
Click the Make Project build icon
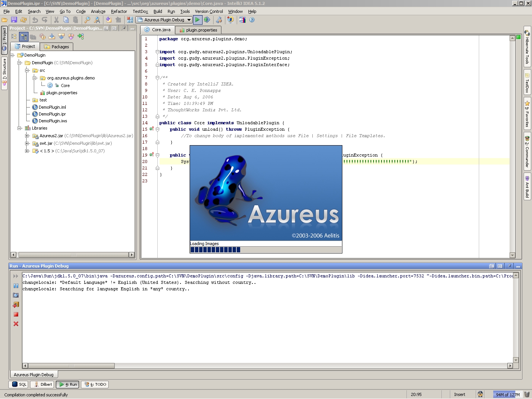pyautogui.click(x=130, y=20)
